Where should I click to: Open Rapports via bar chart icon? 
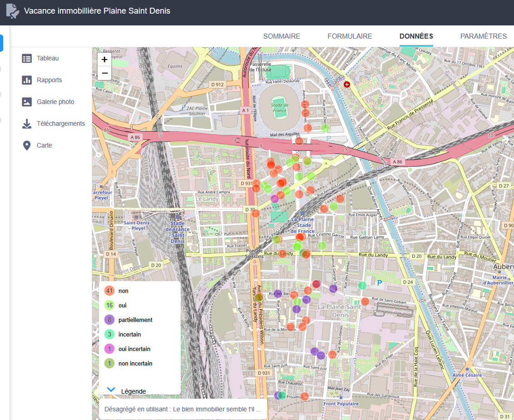tap(27, 80)
